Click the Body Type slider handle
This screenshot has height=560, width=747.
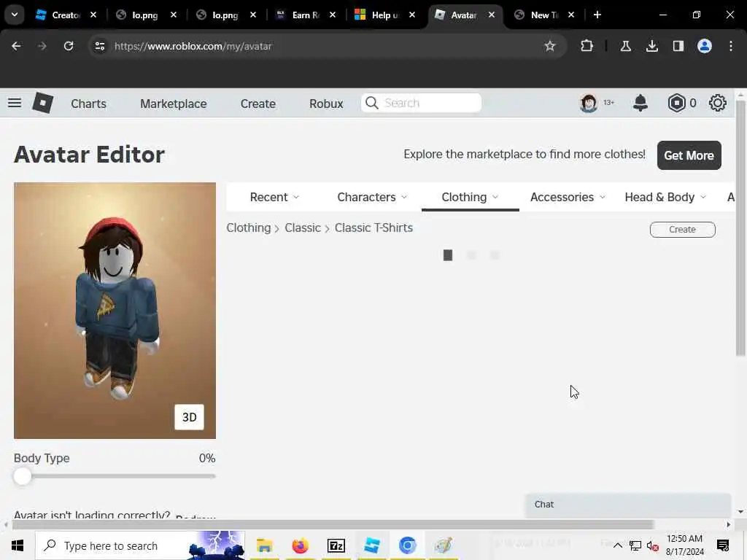(x=23, y=476)
